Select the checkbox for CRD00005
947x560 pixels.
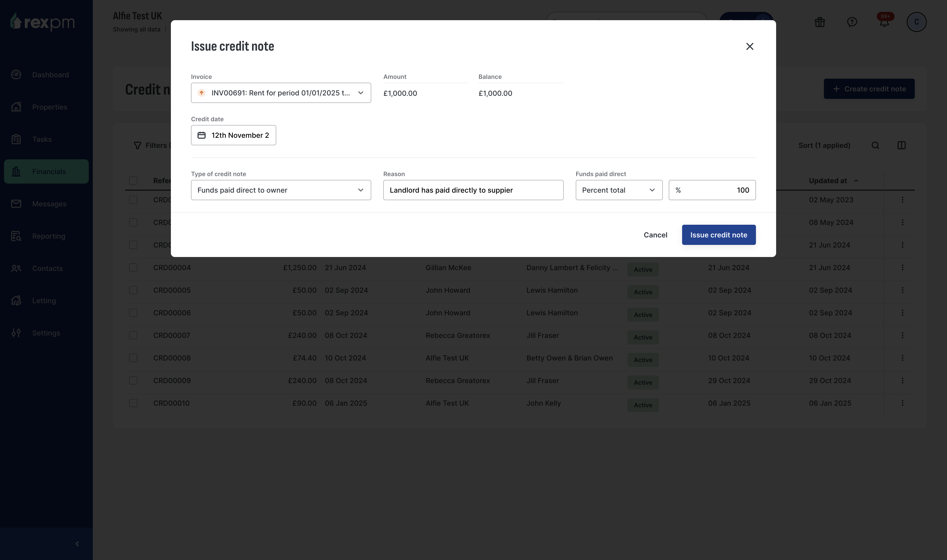[x=133, y=290]
